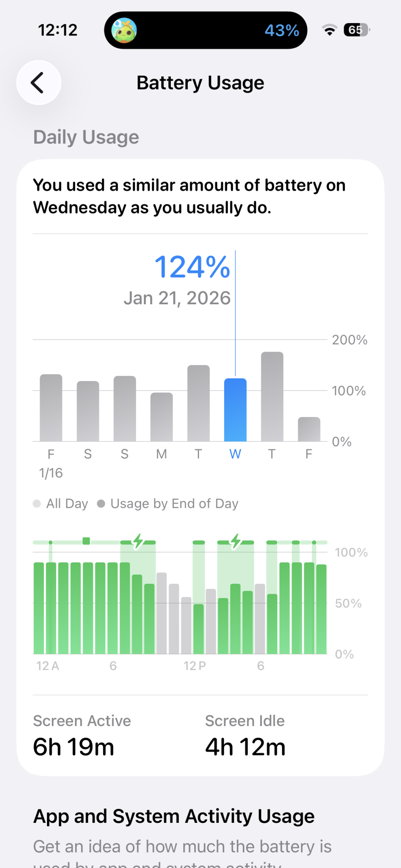Select the short last Friday bar

[309, 429]
